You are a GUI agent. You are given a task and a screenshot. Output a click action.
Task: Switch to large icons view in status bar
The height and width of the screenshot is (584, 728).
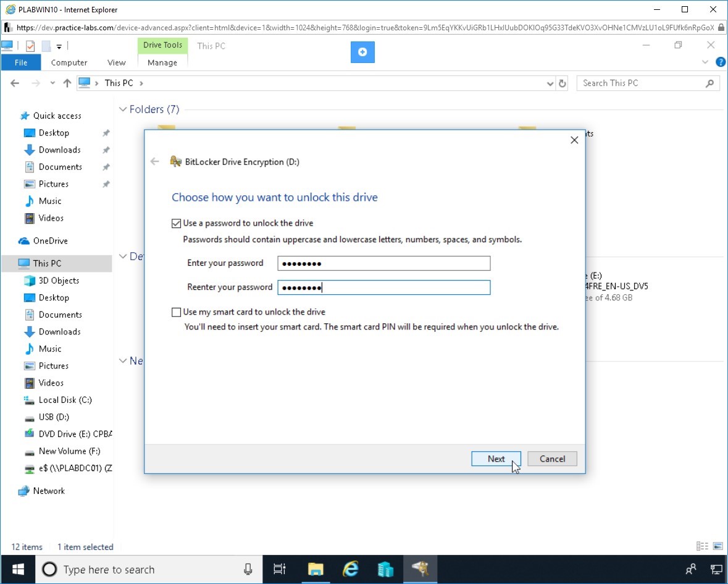pos(718,546)
